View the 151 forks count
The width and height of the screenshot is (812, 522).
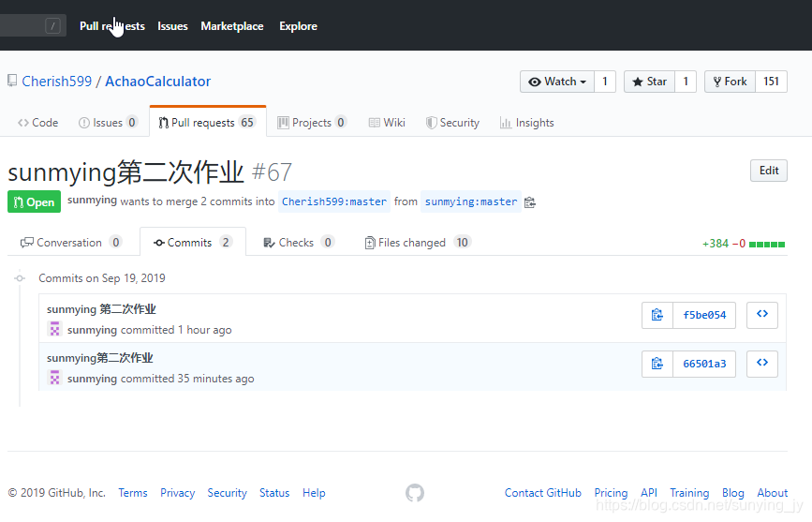tap(771, 82)
